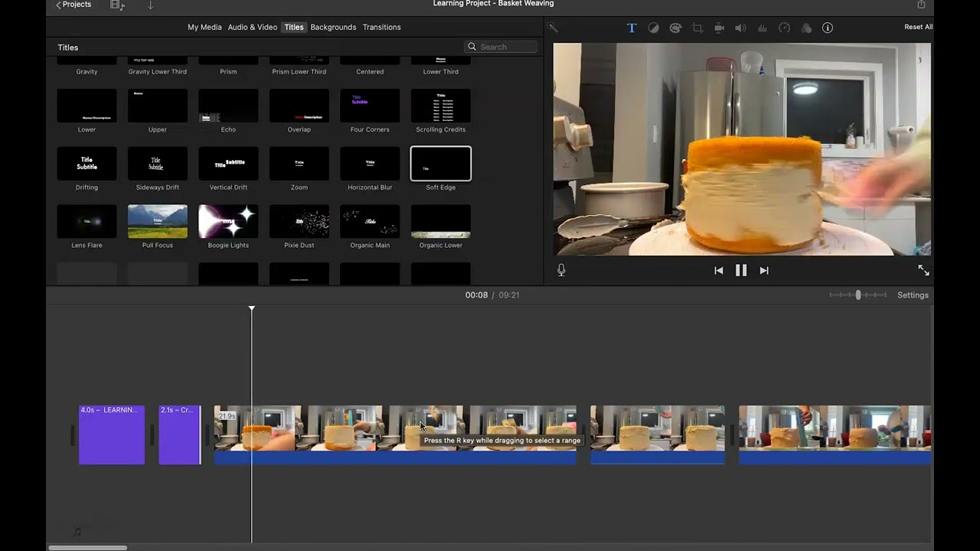This screenshot has height=551, width=980.
Task: Select the 2.1s Cr... title clip
Action: pyautogui.click(x=180, y=435)
